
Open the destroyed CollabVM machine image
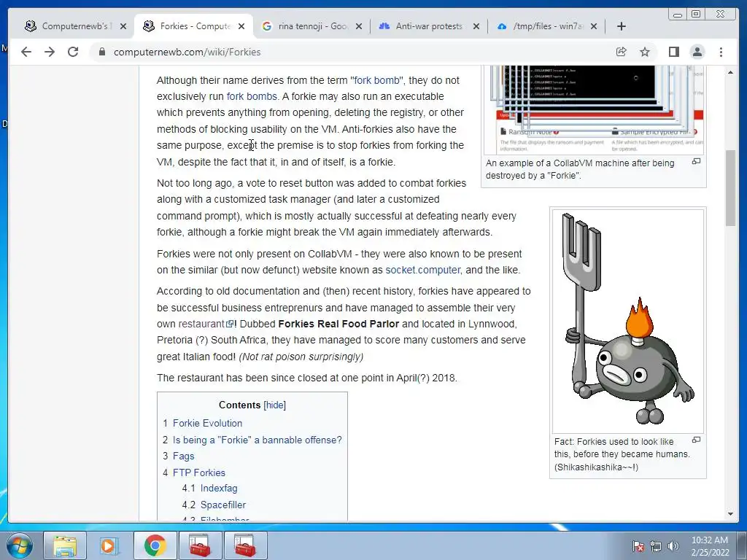point(594,109)
